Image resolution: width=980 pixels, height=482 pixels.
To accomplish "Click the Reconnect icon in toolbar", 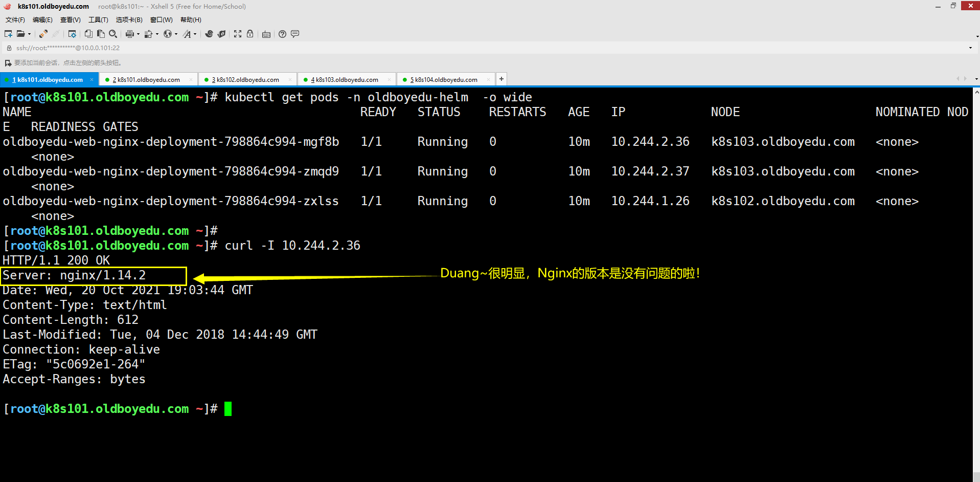I will [43, 34].
